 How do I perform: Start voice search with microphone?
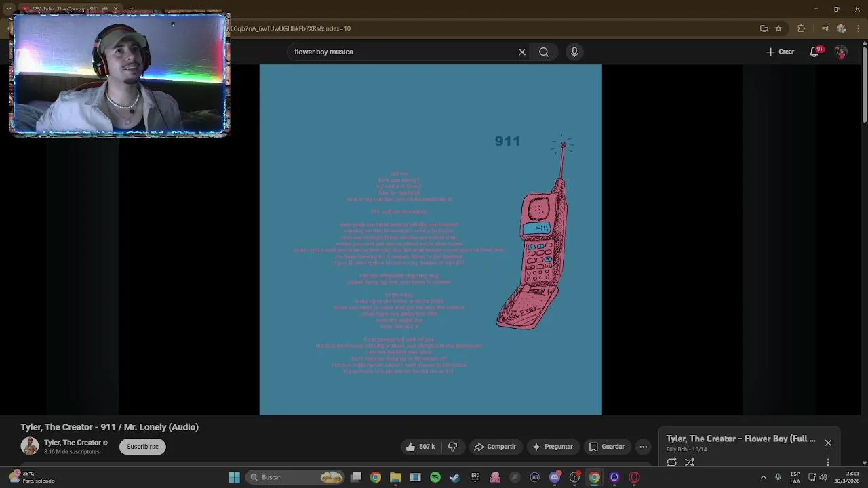click(x=574, y=52)
